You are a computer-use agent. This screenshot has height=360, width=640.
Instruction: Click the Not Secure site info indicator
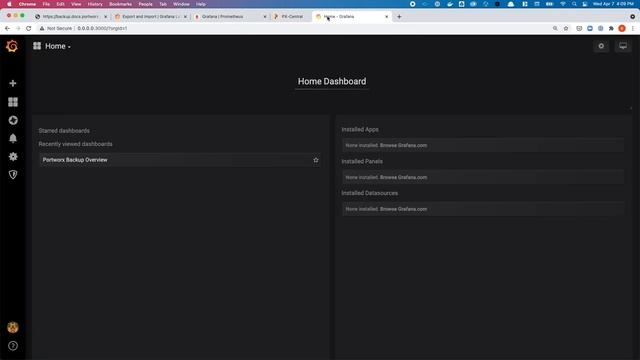pos(56,28)
